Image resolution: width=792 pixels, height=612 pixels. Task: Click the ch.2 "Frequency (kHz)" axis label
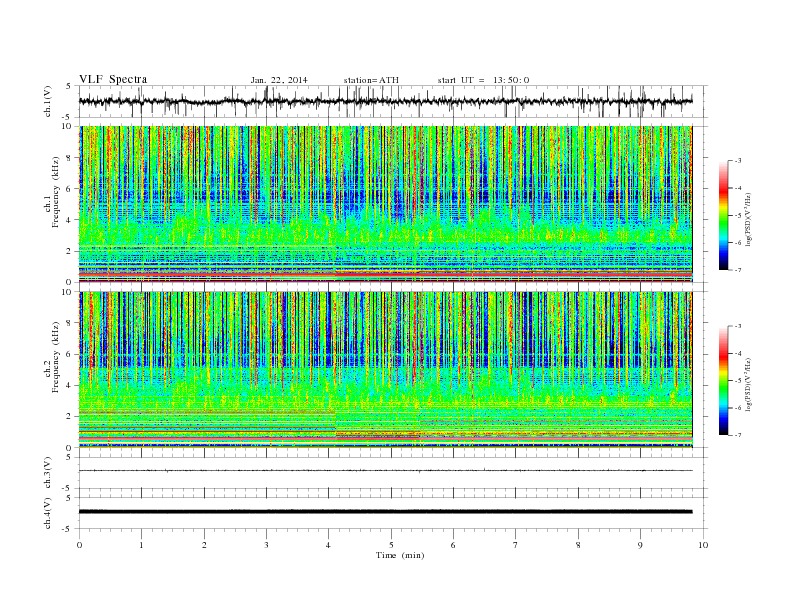(55, 357)
